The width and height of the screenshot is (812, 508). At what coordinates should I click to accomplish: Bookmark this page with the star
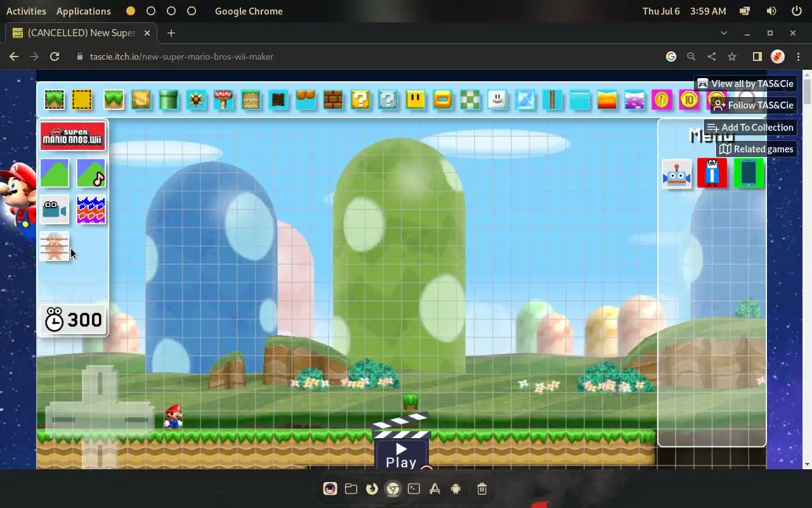click(732, 57)
